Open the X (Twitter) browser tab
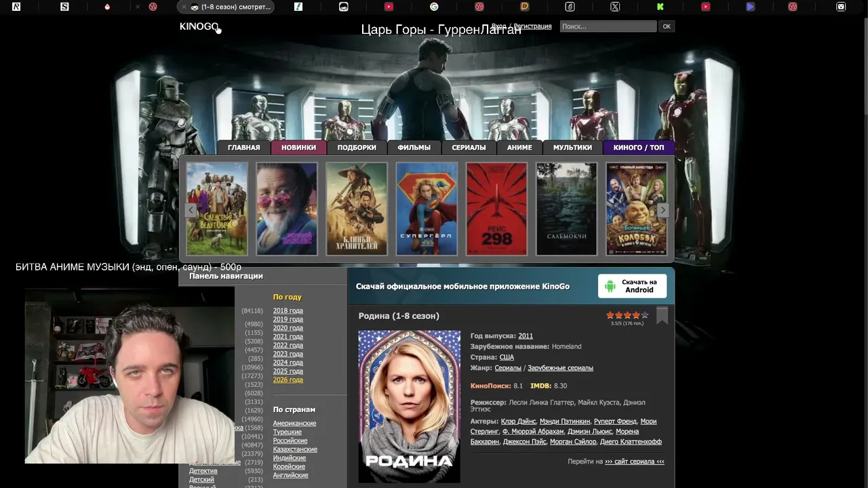The height and width of the screenshot is (488, 868). pos(615,7)
